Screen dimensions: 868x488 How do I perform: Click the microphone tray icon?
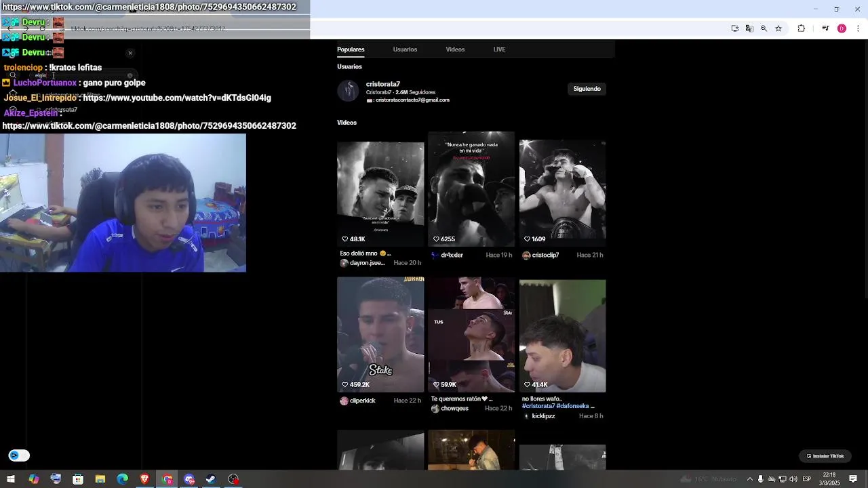point(760,479)
